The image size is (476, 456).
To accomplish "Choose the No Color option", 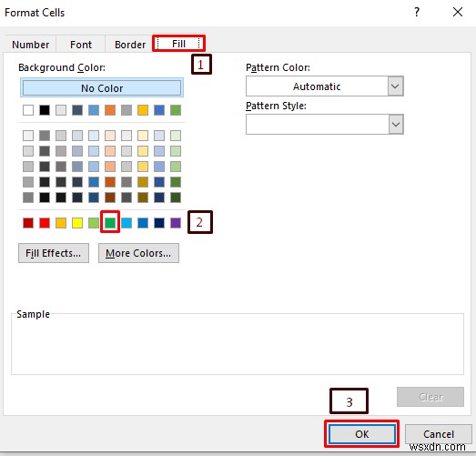I will click(x=102, y=88).
